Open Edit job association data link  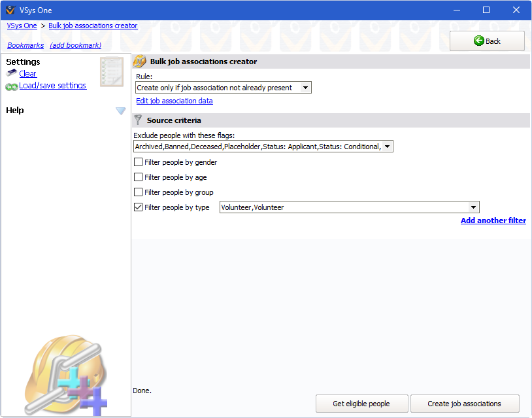click(x=175, y=101)
